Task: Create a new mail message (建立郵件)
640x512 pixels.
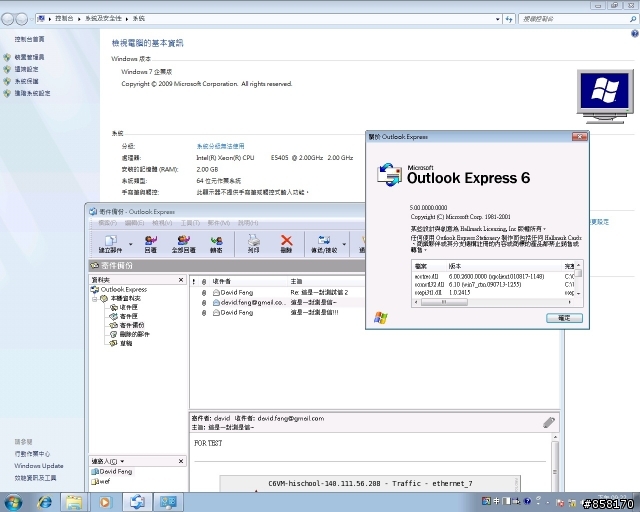Action: (x=110, y=244)
